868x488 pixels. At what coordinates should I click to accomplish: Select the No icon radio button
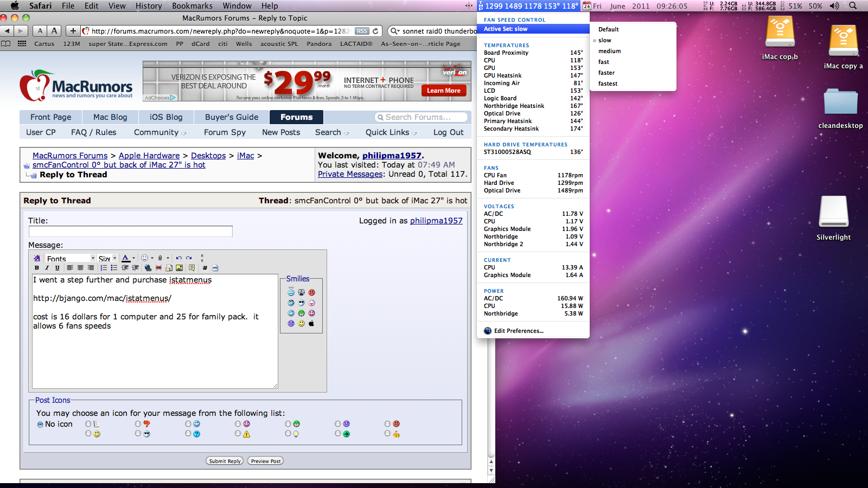40,424
